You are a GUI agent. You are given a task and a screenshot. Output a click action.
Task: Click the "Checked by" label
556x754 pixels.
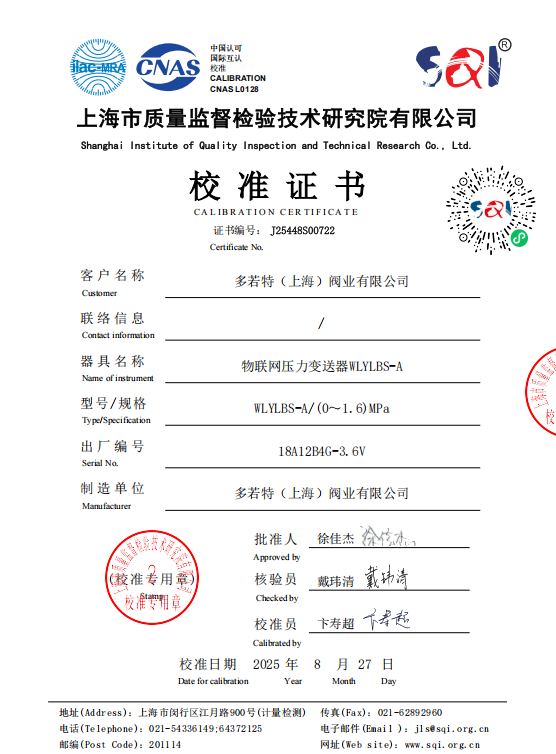(277, 598)
